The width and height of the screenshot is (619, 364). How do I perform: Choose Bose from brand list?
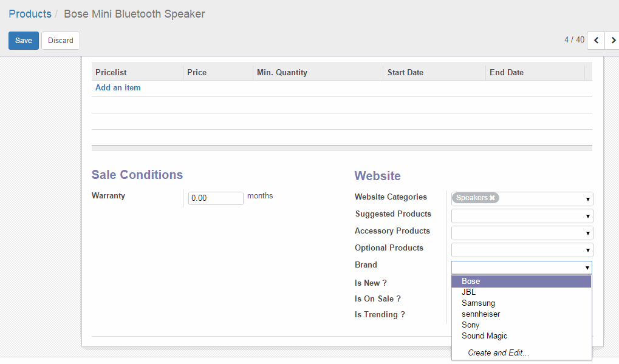click(521, 281)
